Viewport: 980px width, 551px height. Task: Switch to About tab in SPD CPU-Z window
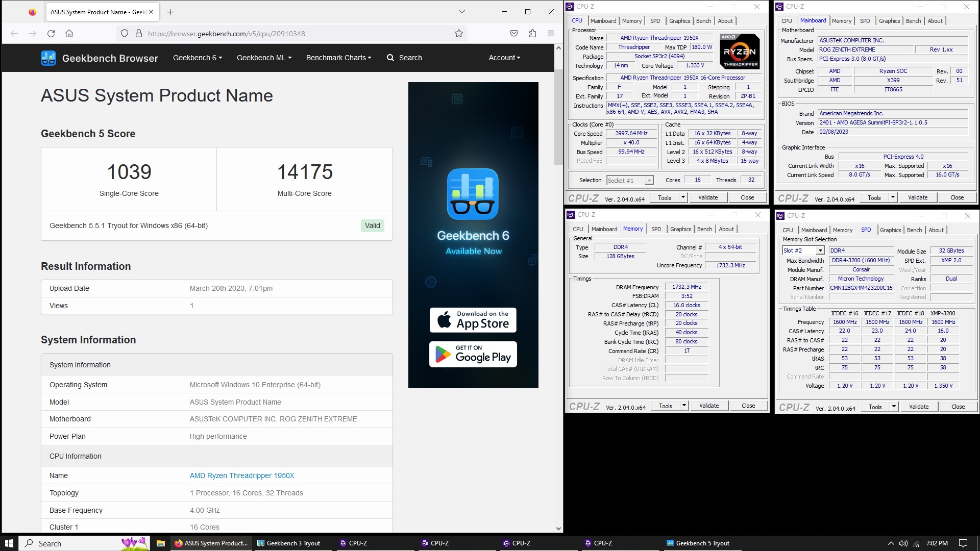coord(936,230)
